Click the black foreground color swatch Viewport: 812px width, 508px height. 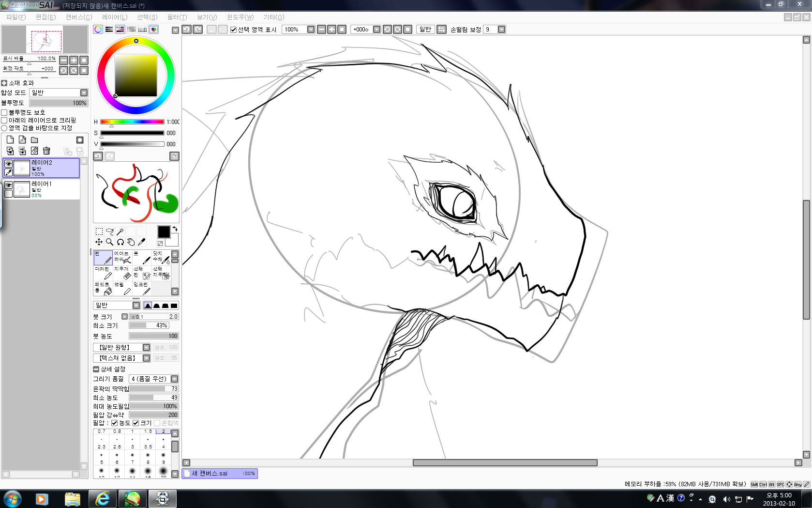pyautogui.click(x=164, y=232)
